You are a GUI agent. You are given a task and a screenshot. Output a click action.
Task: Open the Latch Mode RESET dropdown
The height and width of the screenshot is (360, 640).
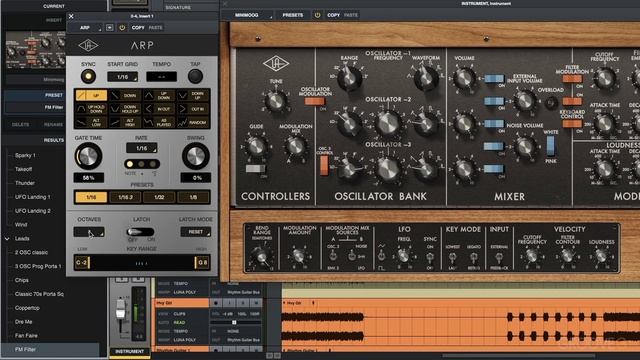click(196, 232)
